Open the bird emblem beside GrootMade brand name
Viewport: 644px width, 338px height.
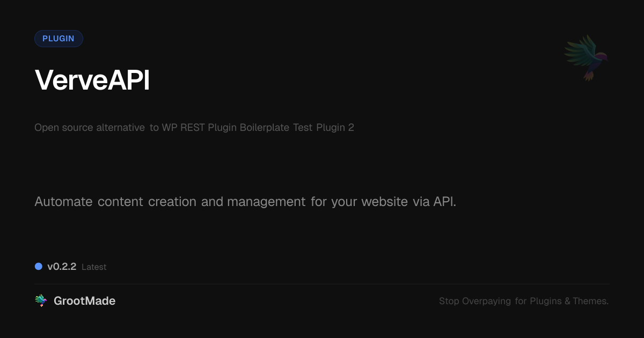point(40,300)
